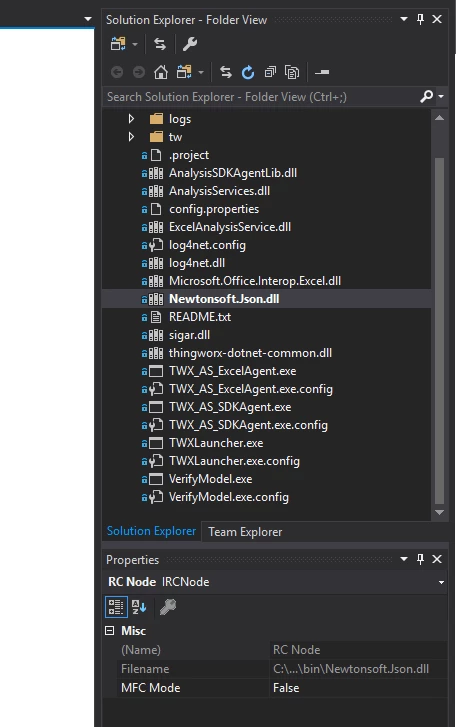Select AnalysisServices.dll
This screenshot has height=727, width=456.
219,191
